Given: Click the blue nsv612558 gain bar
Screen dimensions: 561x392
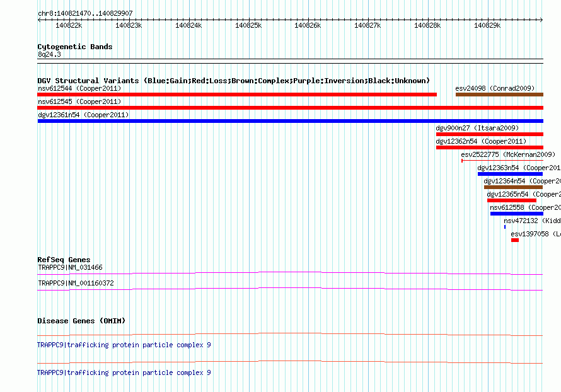Looking at the screenshot, I should point(517,214).
